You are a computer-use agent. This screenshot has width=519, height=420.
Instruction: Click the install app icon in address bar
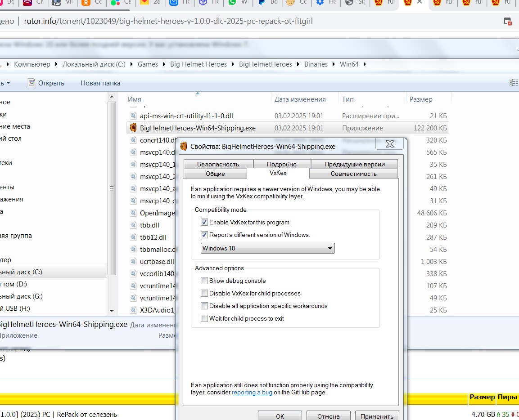507,21
